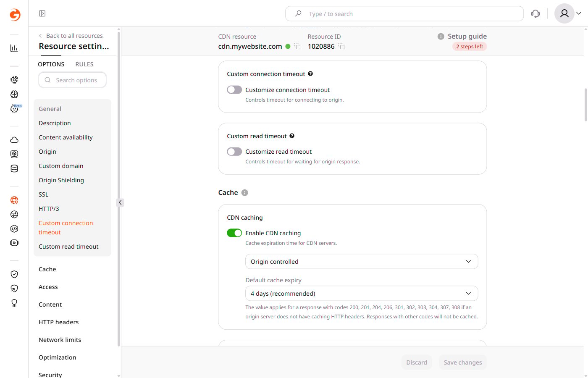Open the lightbulb-shaped bottom sidebar icon
Viewport: 588px width, 378px height.
coord(14,303)
